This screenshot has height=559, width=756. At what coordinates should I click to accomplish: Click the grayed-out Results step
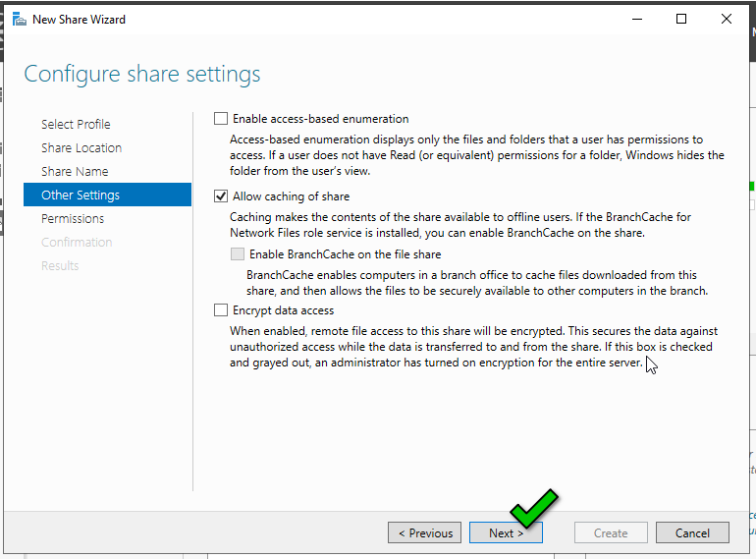60,266
